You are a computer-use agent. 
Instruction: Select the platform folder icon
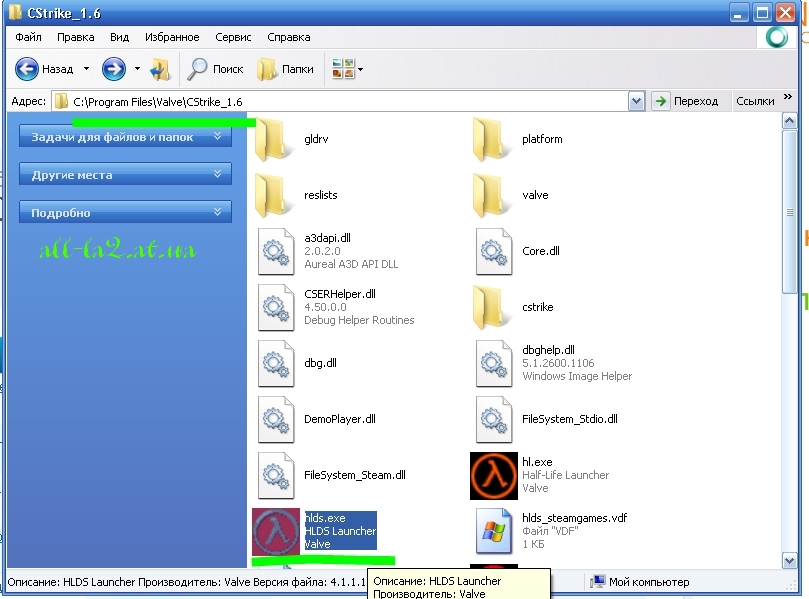point(490,139)
